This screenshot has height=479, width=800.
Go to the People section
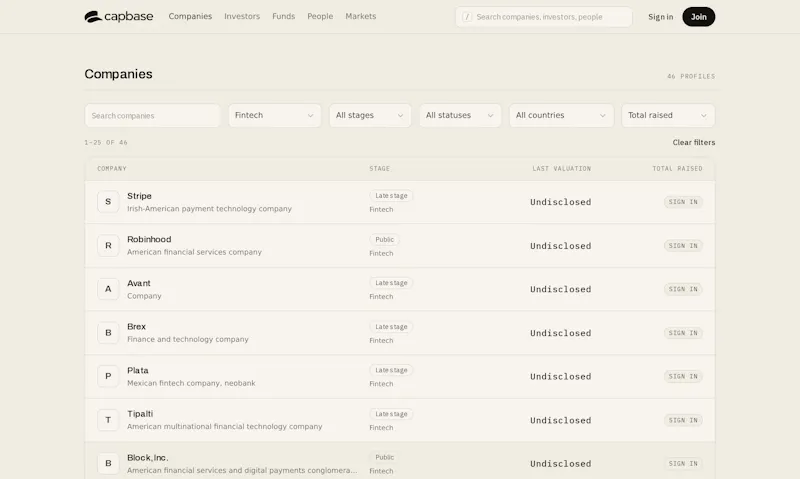(x=320, y=16)
